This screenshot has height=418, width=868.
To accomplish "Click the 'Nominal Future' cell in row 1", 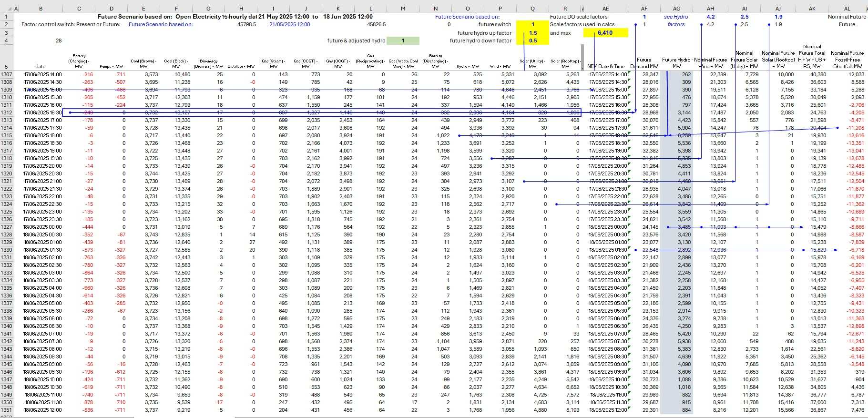I will (x=847, y=17).
